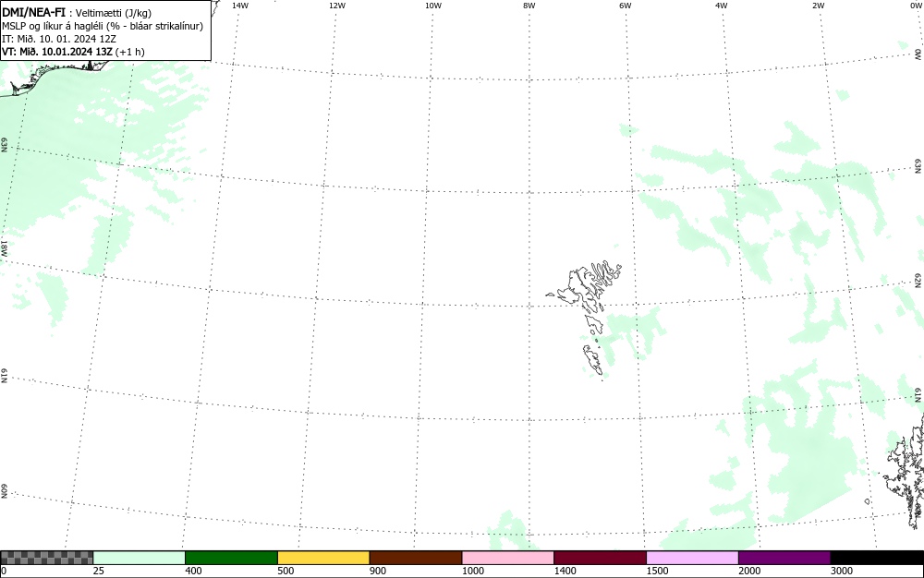Click the "Veltimætti (J/kg)" label
The width and height of the screenshot is (924, 578).
point(113,13)
